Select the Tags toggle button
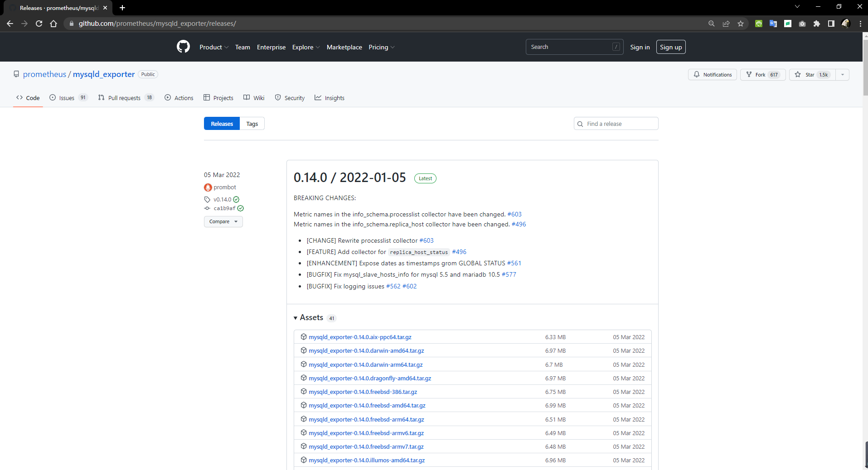This screenshot has width=868, height=470. click(x=252, y=124)
